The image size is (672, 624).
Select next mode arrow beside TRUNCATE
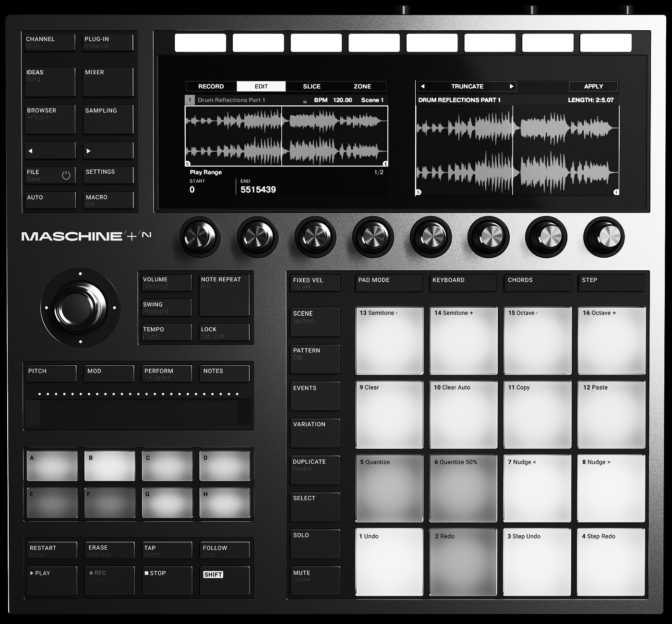coord(512,86)
